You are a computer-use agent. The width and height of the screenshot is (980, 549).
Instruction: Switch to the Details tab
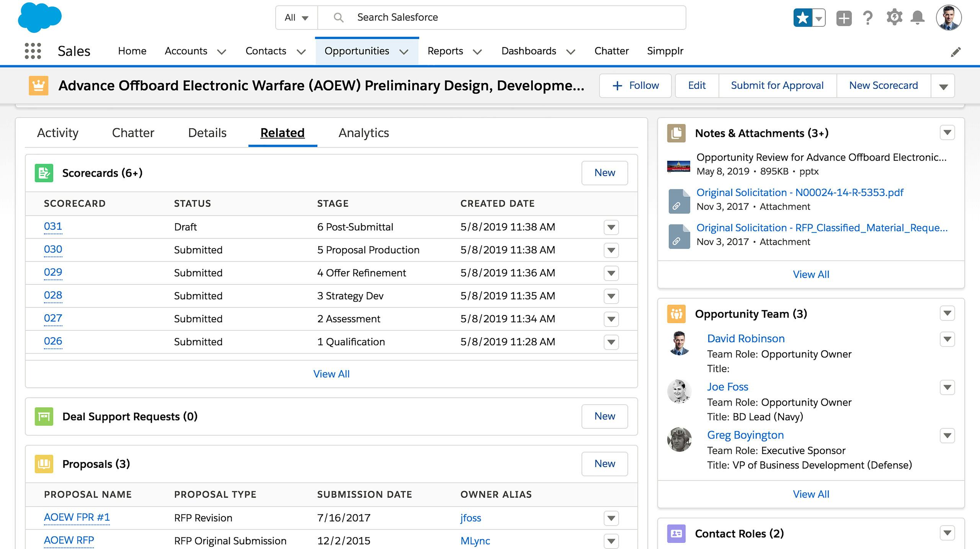[x=207, y=133]
